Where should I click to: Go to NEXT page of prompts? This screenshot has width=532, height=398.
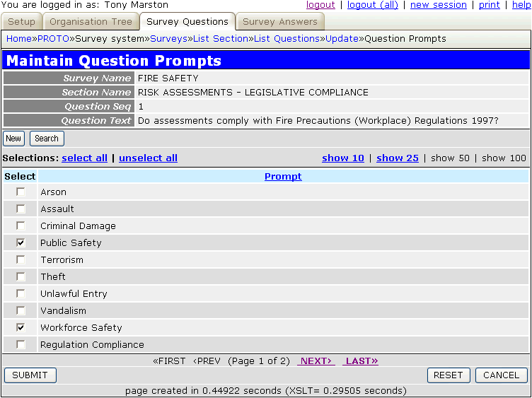click(316, 361)
